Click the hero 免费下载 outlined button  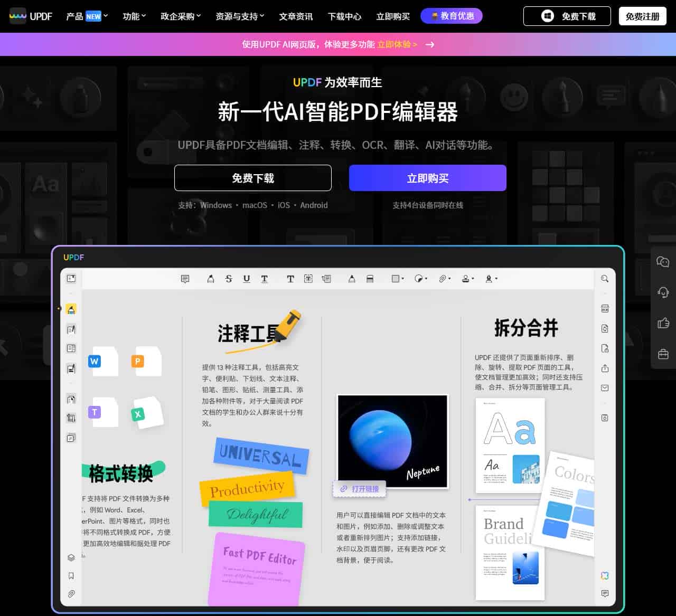[x=253, y=178]
